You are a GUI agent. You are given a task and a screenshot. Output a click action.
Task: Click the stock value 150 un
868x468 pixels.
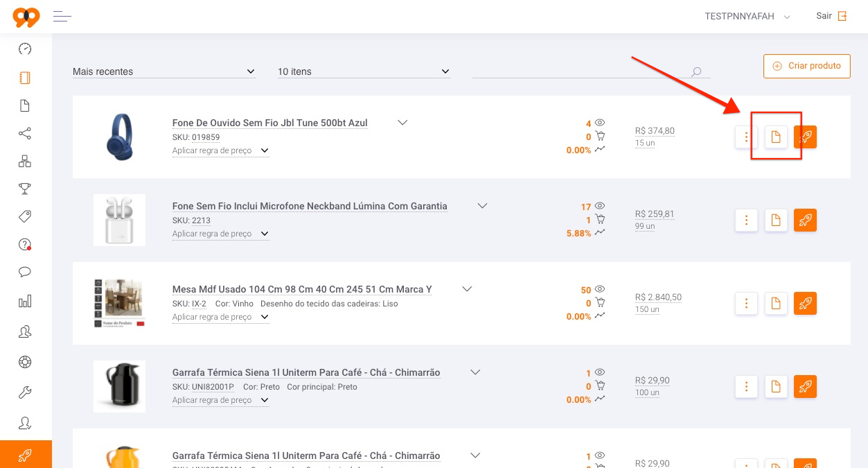[647, 309]
